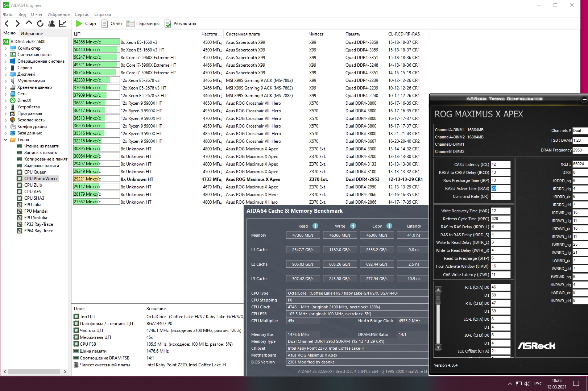Screen dimensions: 588x391
Task: Select the FP32 Ray-Trace test icon
Action: coord(20,224)
